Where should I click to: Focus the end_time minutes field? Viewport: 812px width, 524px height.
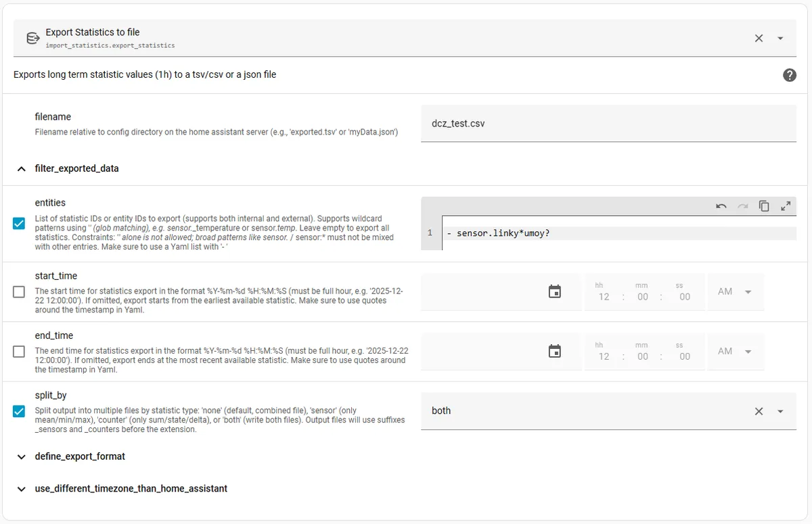(643, 356)
